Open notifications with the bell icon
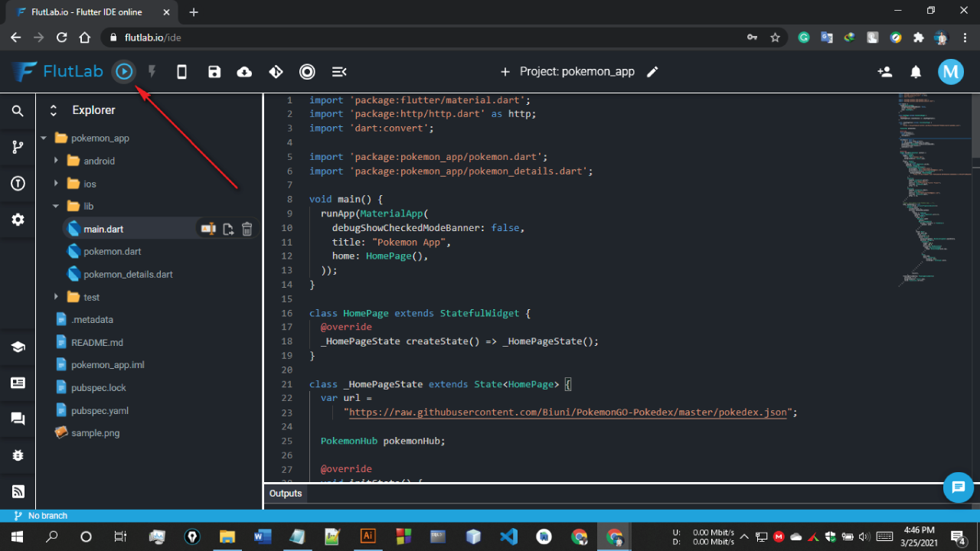 coord(916,71)
